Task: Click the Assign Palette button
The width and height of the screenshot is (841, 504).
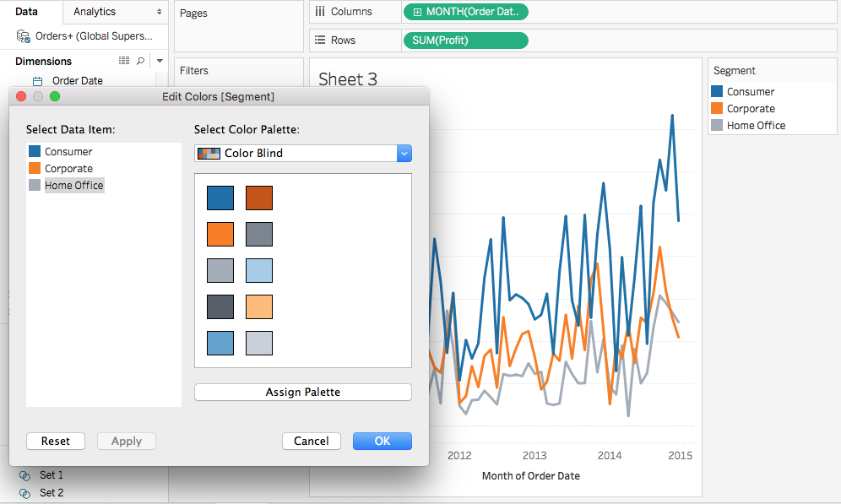Action: tap(302, 393)
